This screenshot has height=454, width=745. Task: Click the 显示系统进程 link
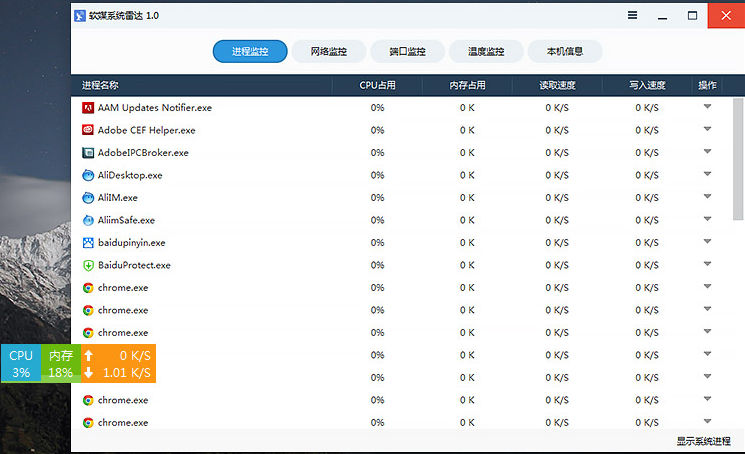pos(702,441)
